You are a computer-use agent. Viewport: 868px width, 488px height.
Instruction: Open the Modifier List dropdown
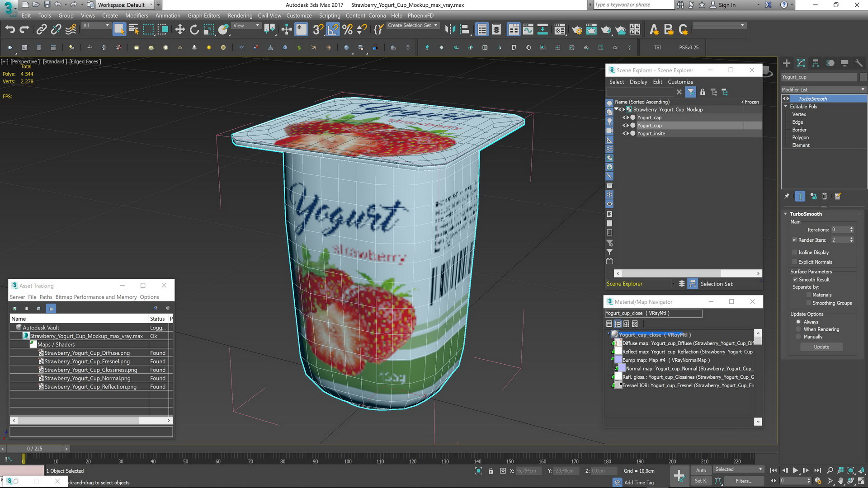824,89
